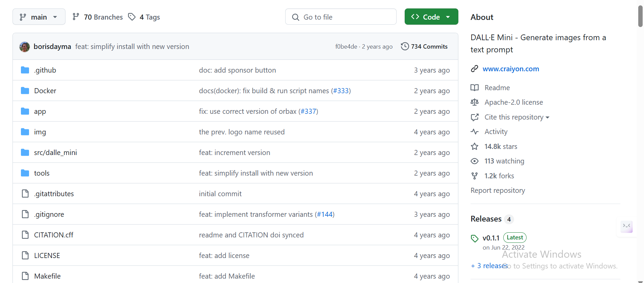This screenshot has height=283, width=644.
Task: Open the v0.1.1 latest release
Action: (491, 238)
